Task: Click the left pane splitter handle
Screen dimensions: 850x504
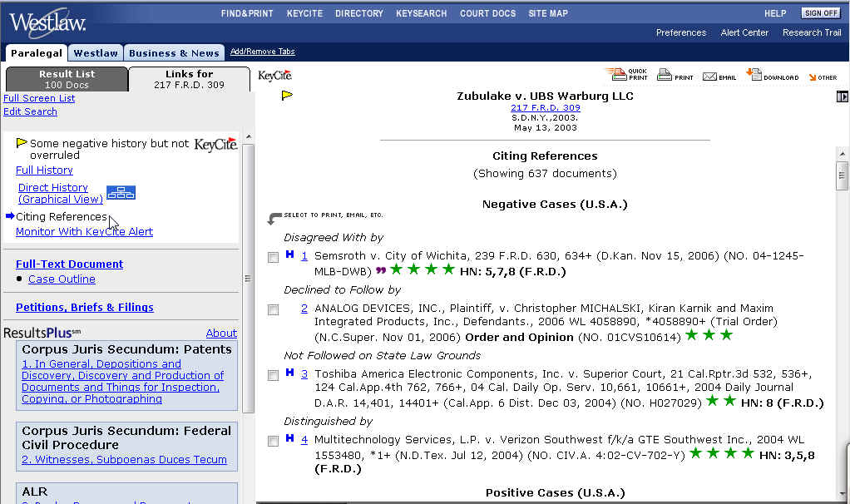Action: click(x=247, y=279)
